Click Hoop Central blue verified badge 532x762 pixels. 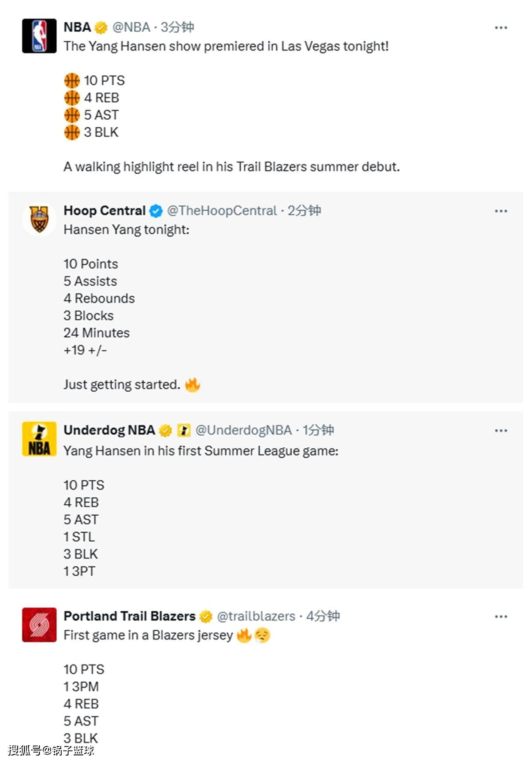156,211
